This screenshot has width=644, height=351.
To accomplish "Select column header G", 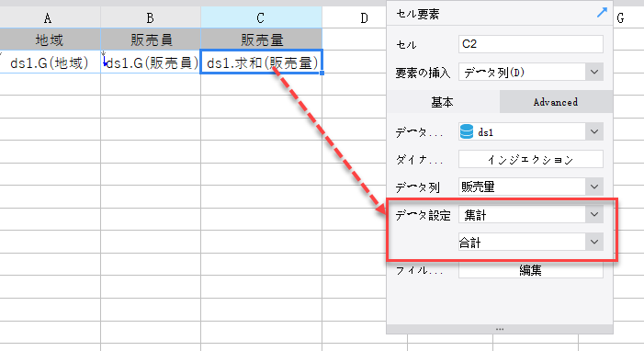I will tap(620, 17).
